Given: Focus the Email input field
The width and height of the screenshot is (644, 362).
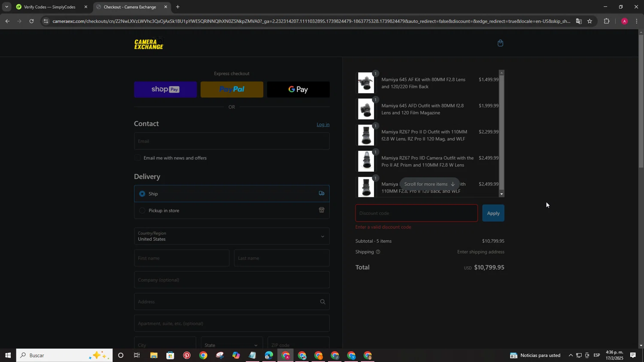Looking at the screenshot, I should (x=232, y=141).
